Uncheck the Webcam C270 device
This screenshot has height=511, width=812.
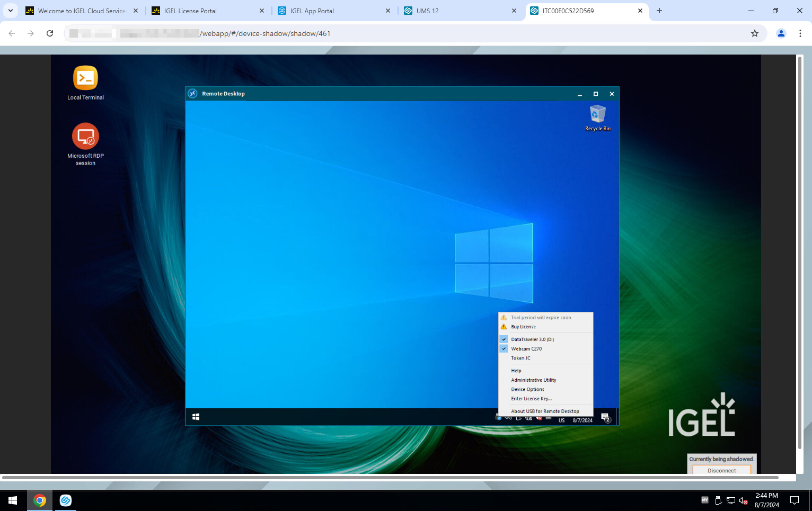click(526, 349)
